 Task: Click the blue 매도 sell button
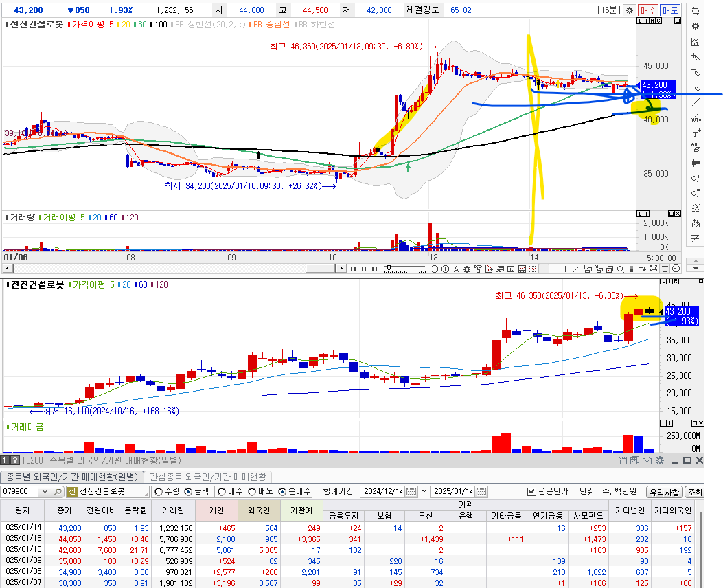coord(669,10)
